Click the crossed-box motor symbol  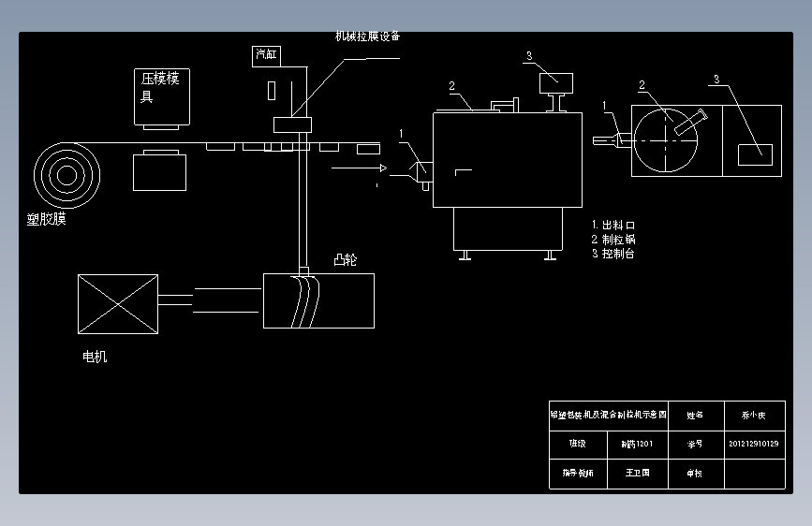(x=118, y=304)
